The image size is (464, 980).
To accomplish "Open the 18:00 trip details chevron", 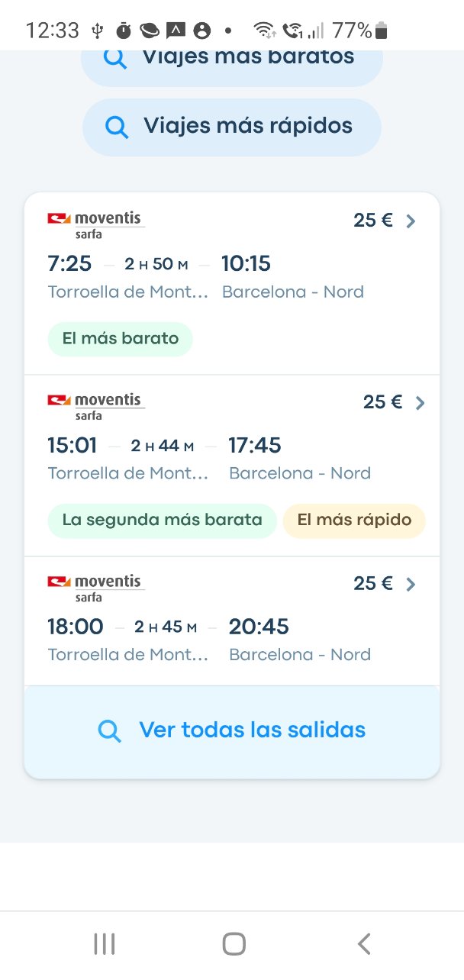I will coord(411,585).
